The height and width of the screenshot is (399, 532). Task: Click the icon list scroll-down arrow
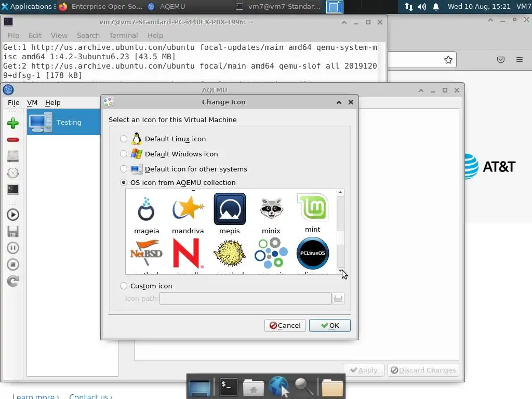click(x=340, y=270)
